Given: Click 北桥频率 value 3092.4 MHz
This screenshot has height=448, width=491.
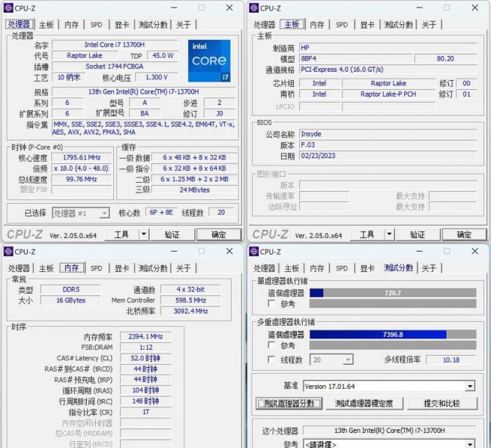Looking at the screenshot, I should coord(190,311).
